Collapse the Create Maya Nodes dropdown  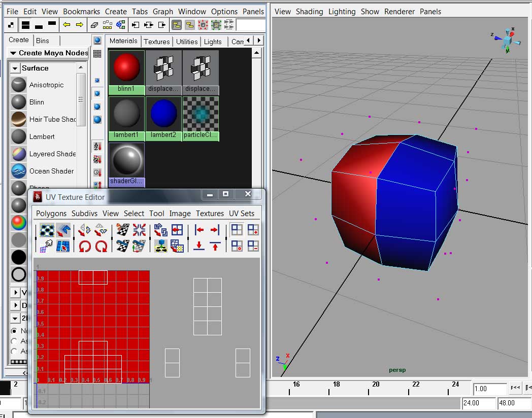point(13,53)
